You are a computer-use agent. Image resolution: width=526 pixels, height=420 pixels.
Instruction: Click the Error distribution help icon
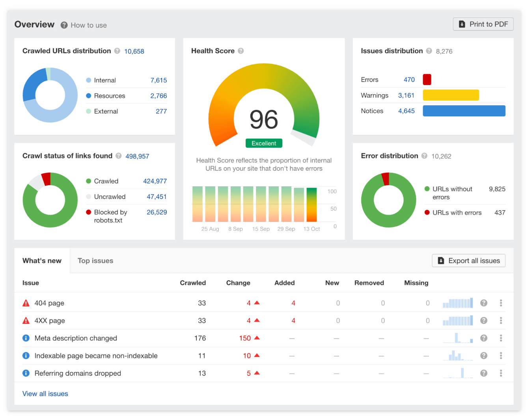coord(424,156)
